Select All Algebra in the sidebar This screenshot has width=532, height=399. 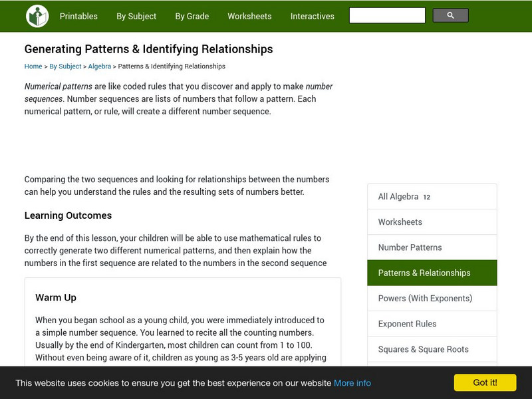[398, 197]
